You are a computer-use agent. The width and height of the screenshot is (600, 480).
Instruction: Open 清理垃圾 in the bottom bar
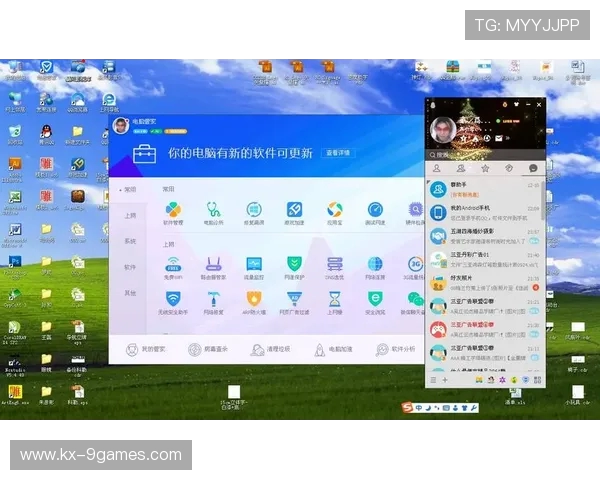point(270,349)
